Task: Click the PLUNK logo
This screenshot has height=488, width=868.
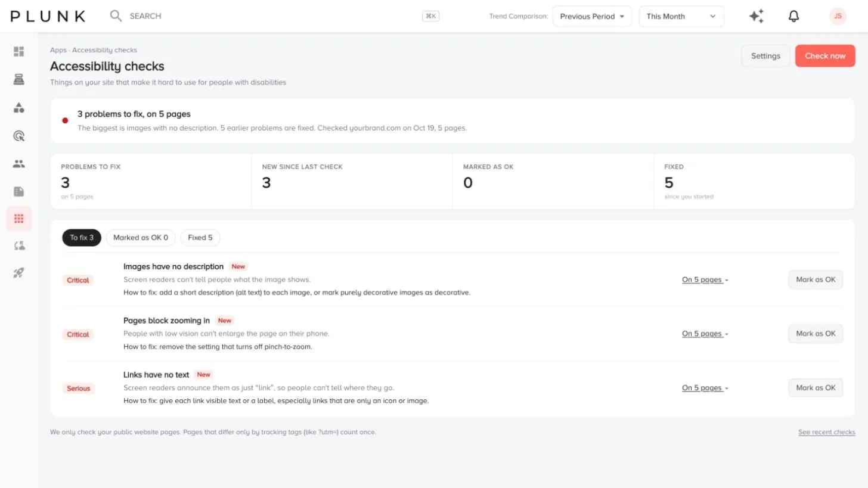Action: (x=48, y=16)
